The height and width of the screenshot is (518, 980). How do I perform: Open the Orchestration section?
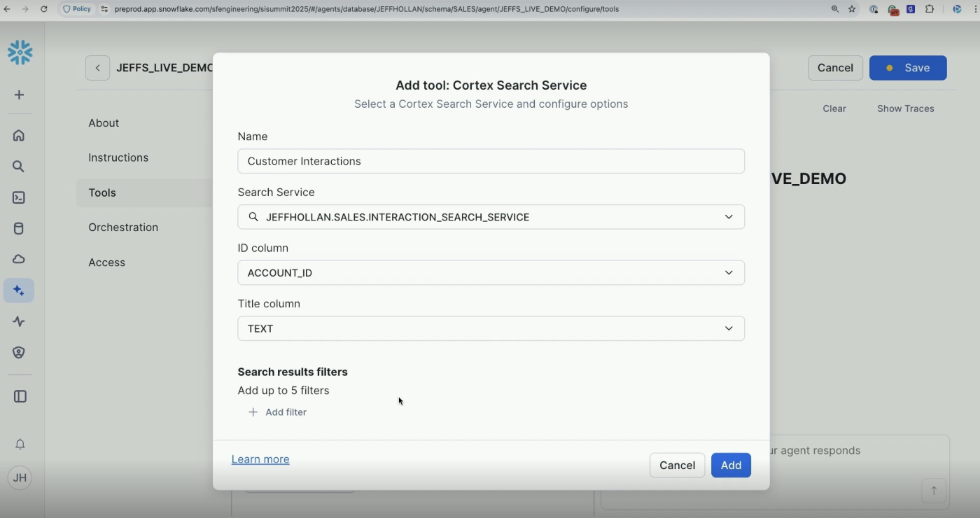tap(123, 227)
